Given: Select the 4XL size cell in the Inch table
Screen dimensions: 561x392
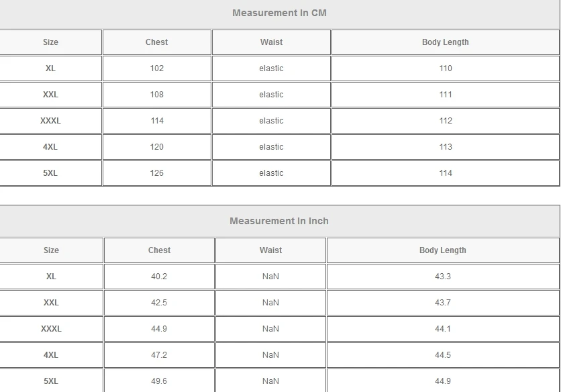Looking at the screenshot, I should click(51, 355).
